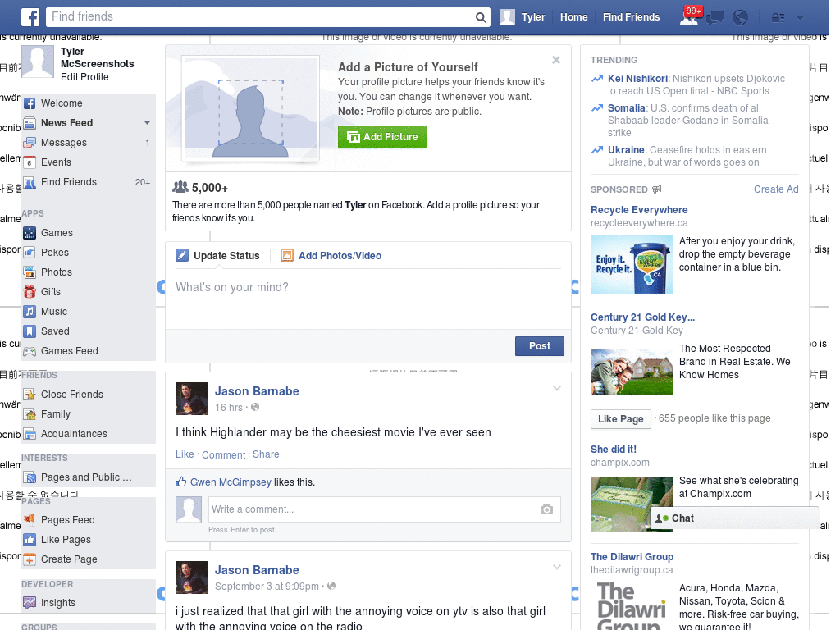
Task: Click the Create Page plus icon
Action: coord(30,559)
